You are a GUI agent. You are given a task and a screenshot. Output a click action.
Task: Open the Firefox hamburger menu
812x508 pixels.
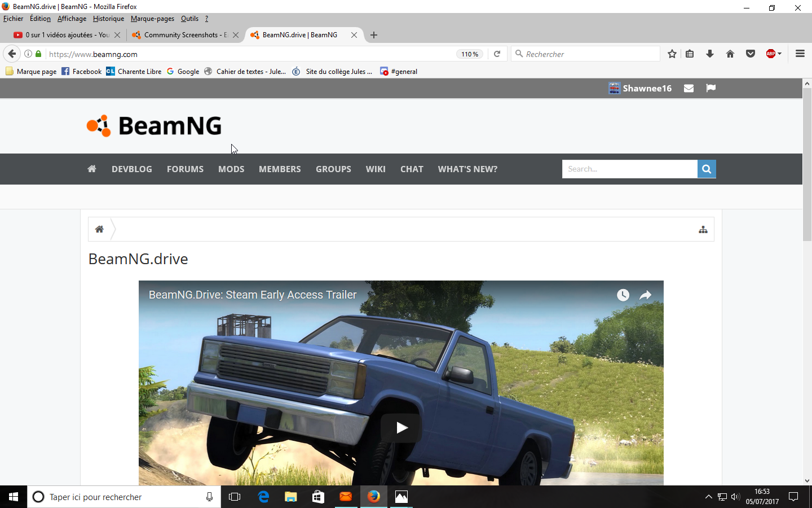tap(800, 54)
